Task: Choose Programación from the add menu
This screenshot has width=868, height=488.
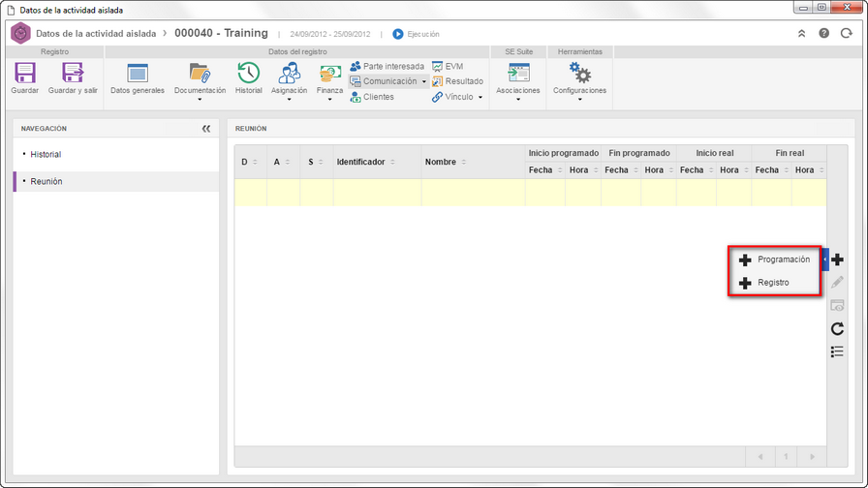Action: (x=774, y=259)
